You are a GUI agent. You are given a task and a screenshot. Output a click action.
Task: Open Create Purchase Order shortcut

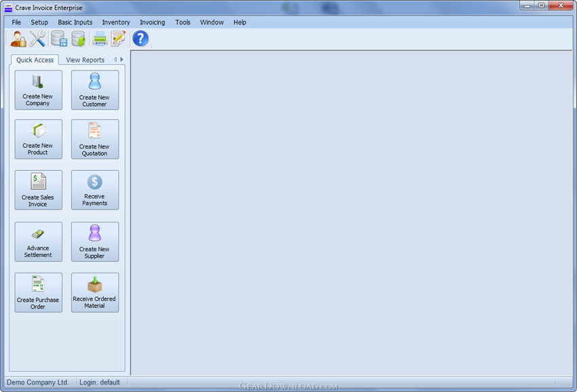38,292
